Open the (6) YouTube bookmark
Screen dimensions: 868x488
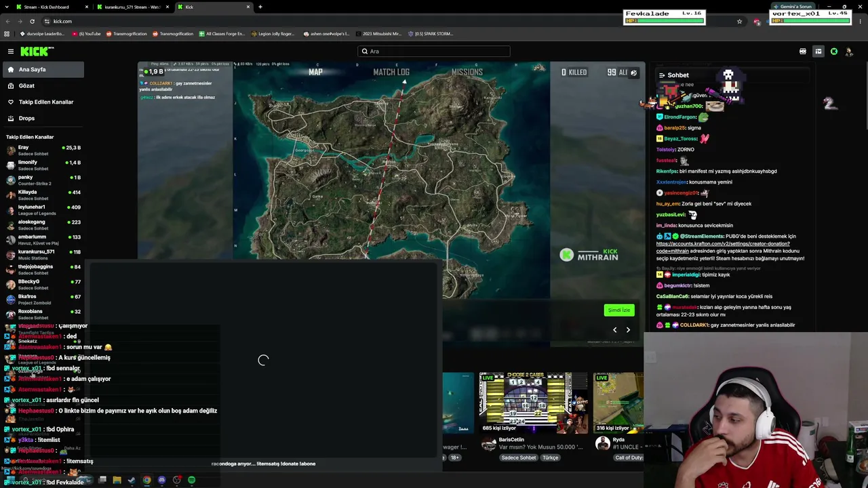85,34
